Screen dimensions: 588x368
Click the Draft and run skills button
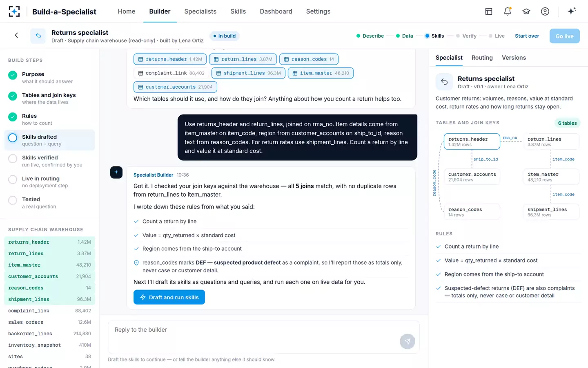click(169, 297)
